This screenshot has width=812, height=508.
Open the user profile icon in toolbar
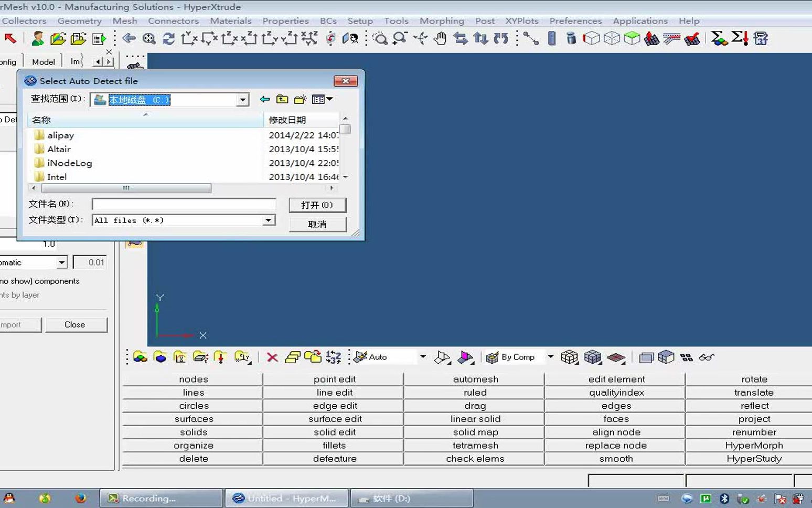[x=38, y=38]
